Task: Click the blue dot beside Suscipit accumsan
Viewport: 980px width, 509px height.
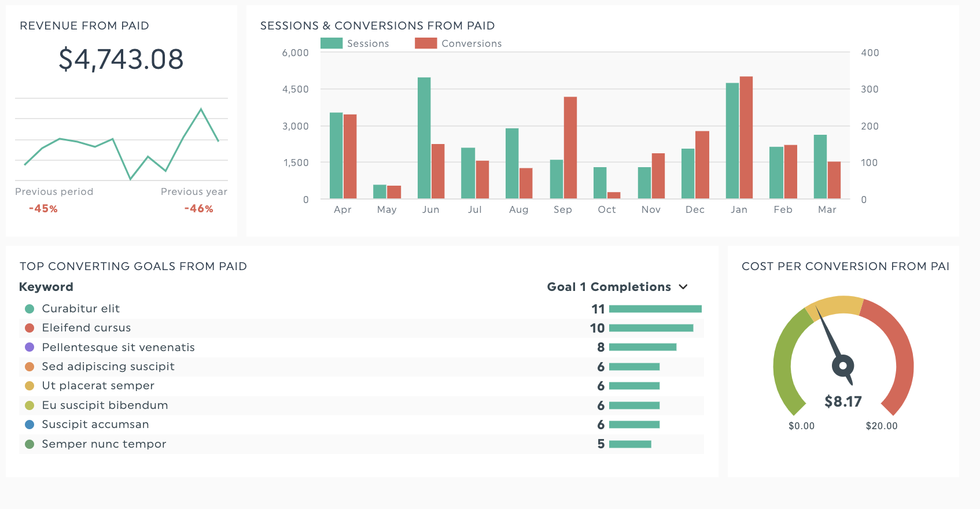Action: (30, 425)
